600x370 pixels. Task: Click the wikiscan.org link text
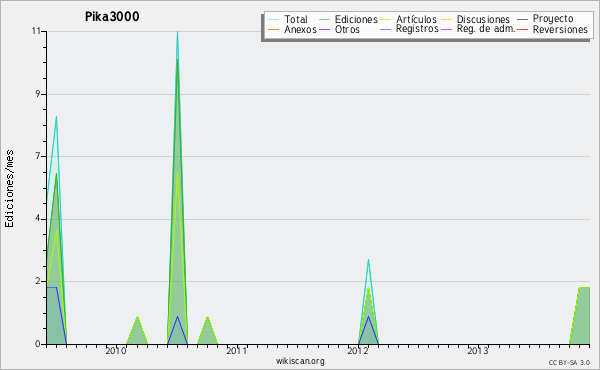(300, 361)
